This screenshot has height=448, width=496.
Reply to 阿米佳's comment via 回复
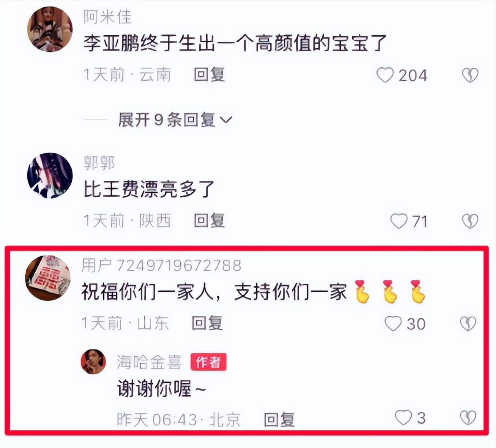[x=209, y=75]
